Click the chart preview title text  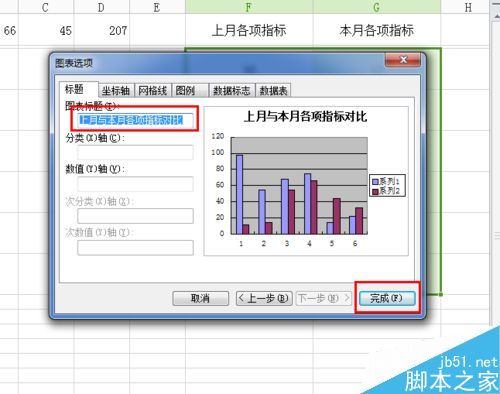305,116
